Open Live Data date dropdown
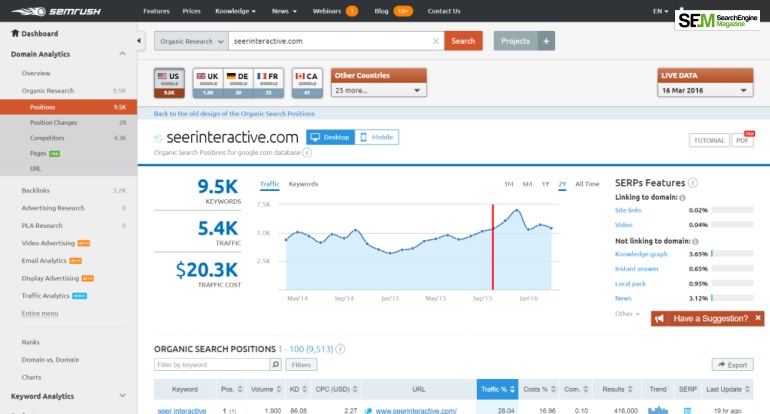This screenshot has height=414, width=770. [705, 90]
